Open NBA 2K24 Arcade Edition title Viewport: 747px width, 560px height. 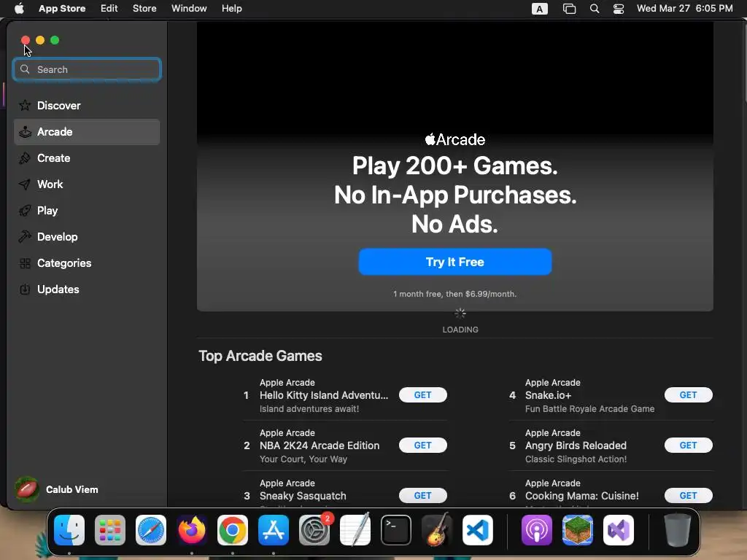(320, 446)
